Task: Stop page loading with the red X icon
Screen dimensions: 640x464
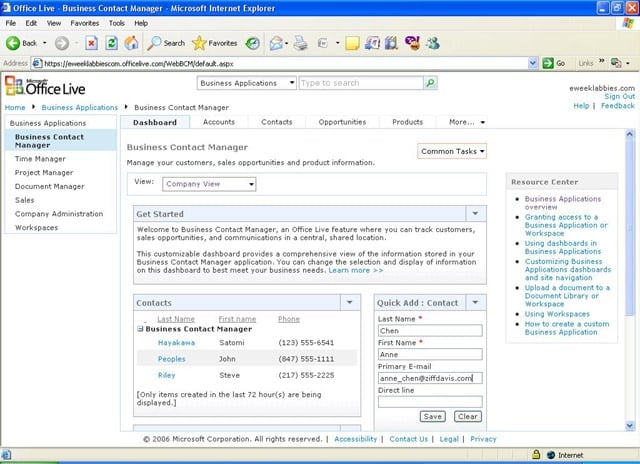Action: click(x=91, y=43)
